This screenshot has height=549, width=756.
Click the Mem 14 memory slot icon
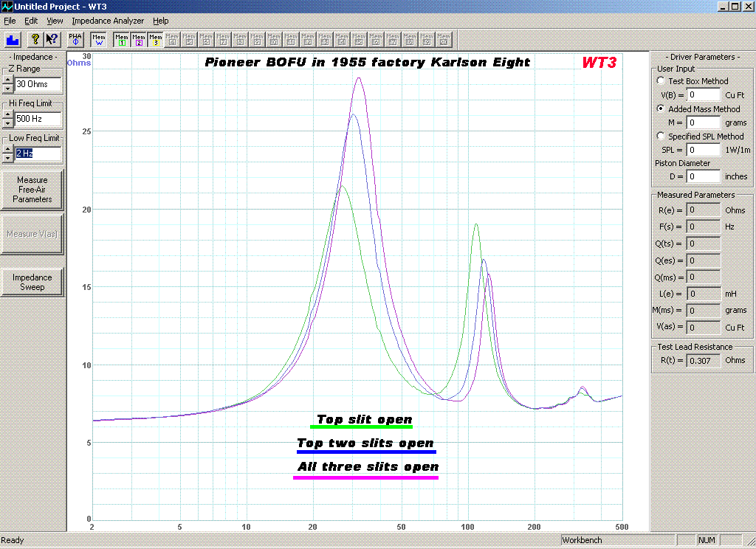click(341, 40)
